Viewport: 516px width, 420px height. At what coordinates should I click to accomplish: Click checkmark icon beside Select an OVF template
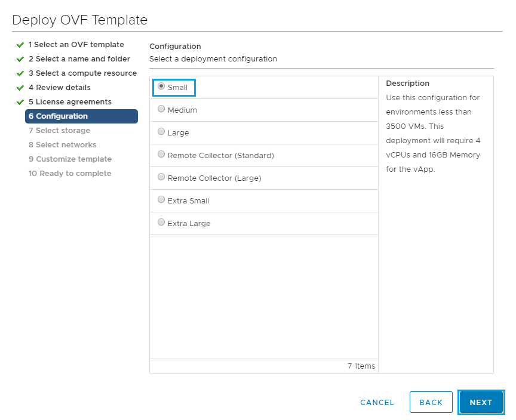pyautogui.click(x=20, y=45)
